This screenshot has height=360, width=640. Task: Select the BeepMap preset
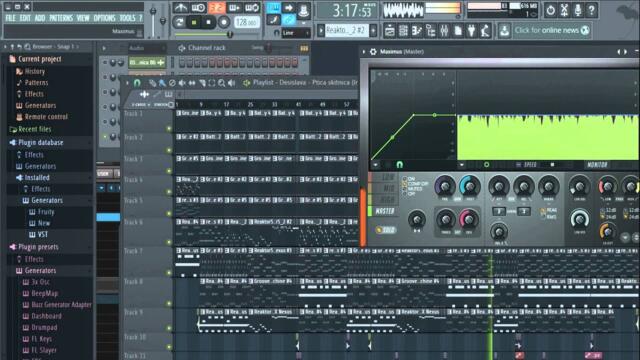pyautogui.click(x=44, y=293)
